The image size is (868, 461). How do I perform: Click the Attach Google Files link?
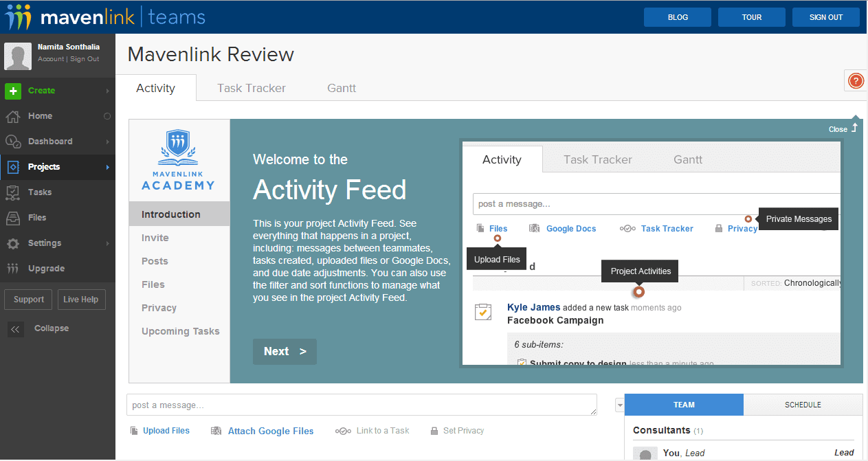(x=271, y=431)
